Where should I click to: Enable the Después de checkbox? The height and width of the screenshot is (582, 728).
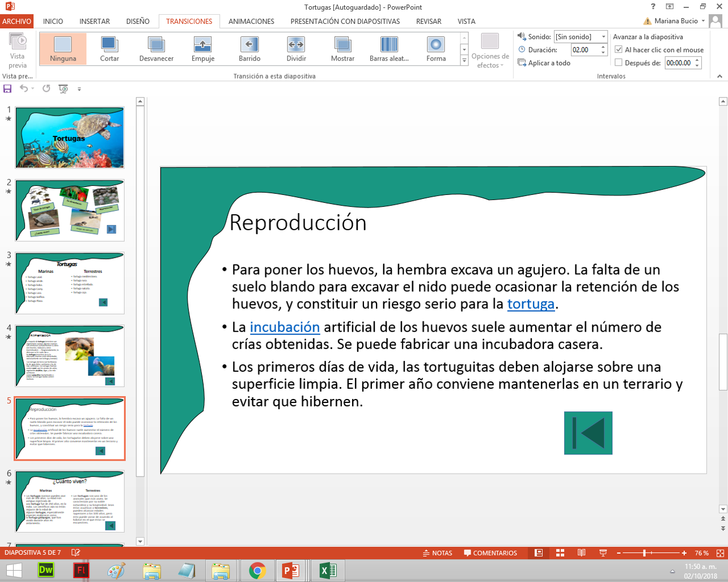click(620, 62)
